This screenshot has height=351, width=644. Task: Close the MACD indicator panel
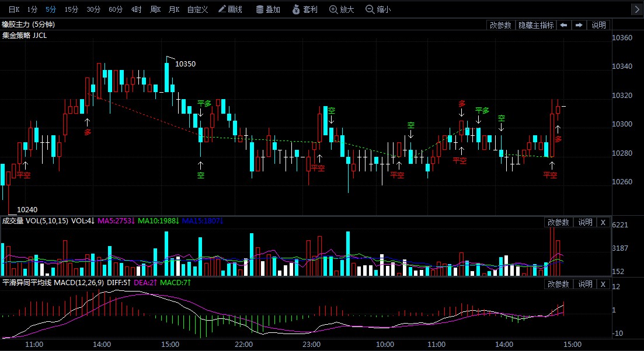(603, 284)
